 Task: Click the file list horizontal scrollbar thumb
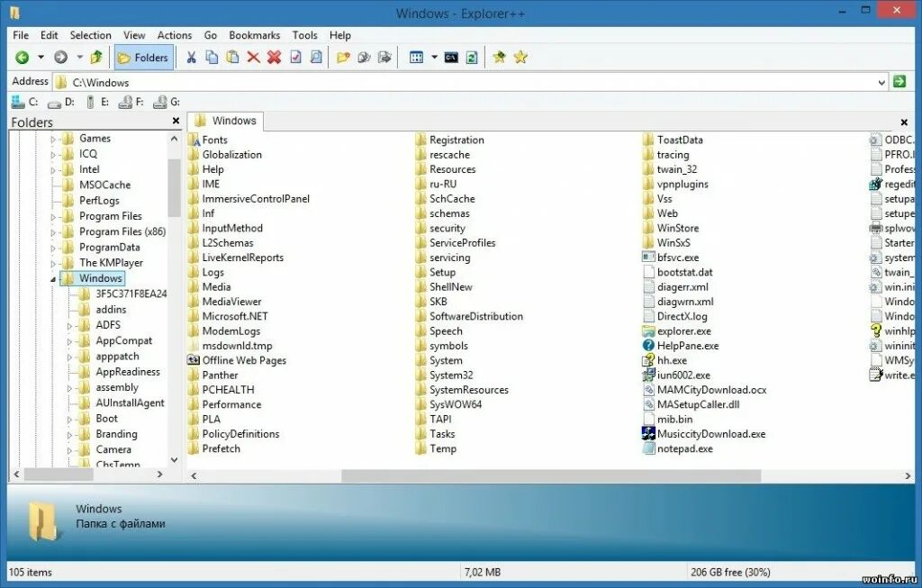coord(551,475)
